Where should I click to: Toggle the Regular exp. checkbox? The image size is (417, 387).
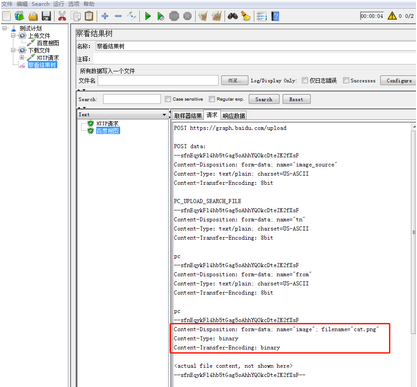[212, 99]
